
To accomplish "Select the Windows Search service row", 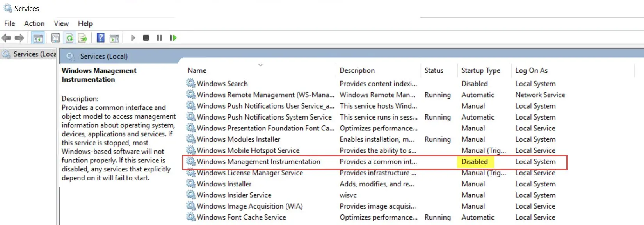I will click(x=375, y=84).
